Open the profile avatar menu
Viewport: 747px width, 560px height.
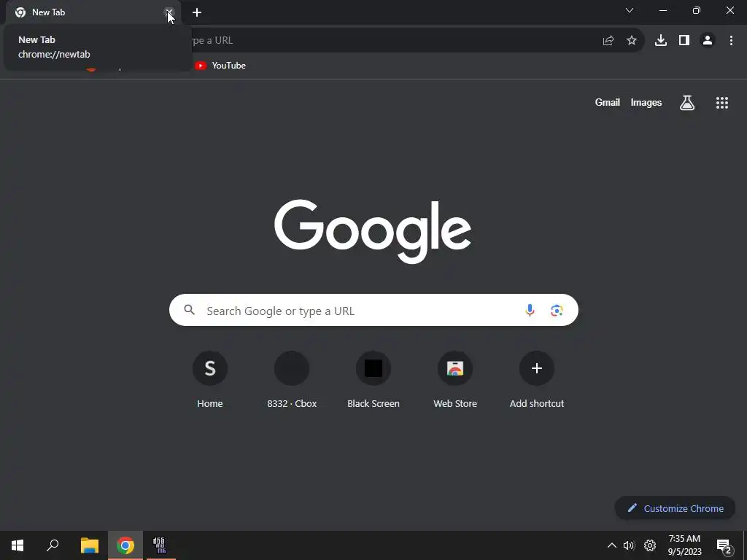[708, 41]
